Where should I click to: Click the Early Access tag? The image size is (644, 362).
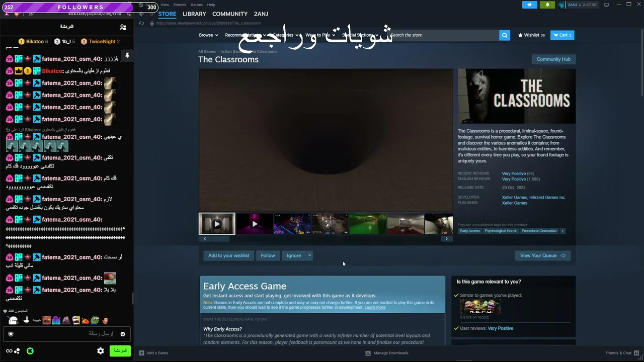click(469, 231)
